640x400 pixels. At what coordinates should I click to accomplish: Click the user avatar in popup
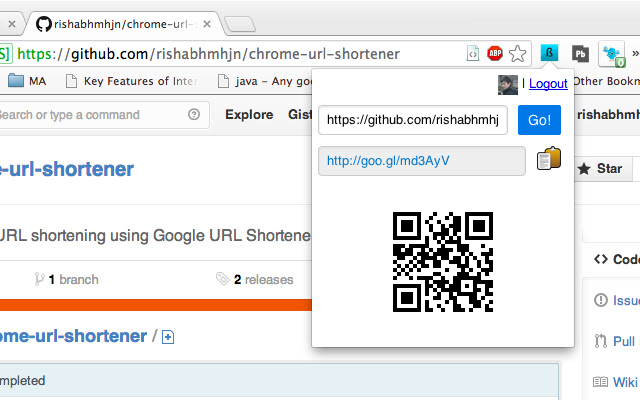point(507,85)
